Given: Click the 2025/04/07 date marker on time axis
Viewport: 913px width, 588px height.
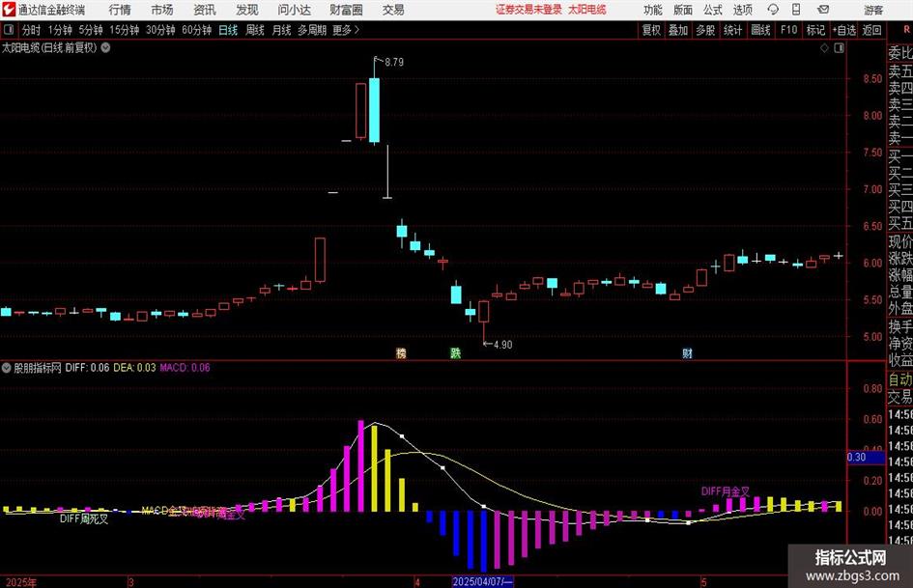Looking at the screenshot, I should [x=483, y=581].
